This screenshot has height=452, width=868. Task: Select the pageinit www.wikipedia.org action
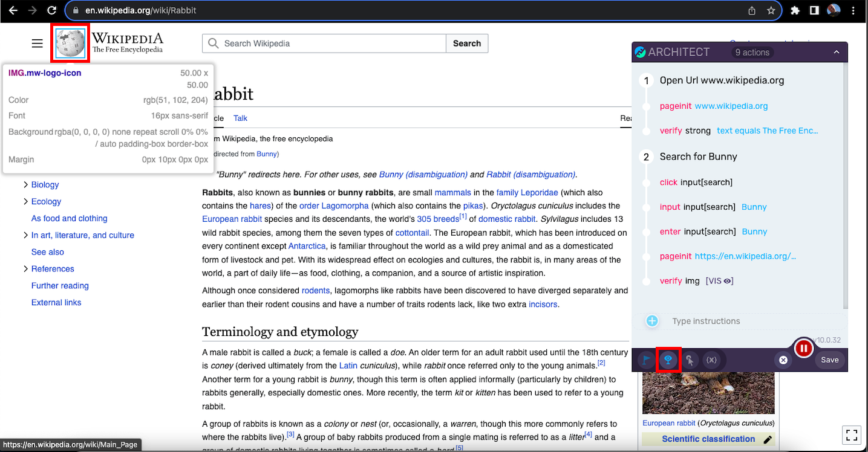(714, 106)
